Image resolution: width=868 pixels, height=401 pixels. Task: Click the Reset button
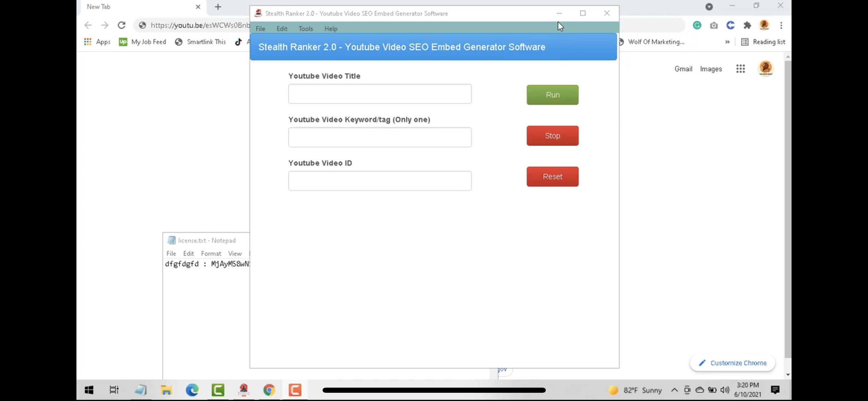[x=552, y=177]
